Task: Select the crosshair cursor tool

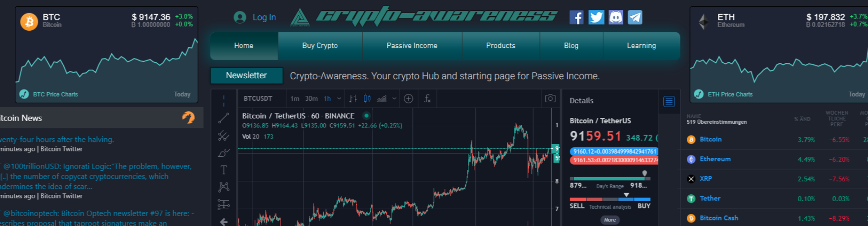Action: [224, 101]
